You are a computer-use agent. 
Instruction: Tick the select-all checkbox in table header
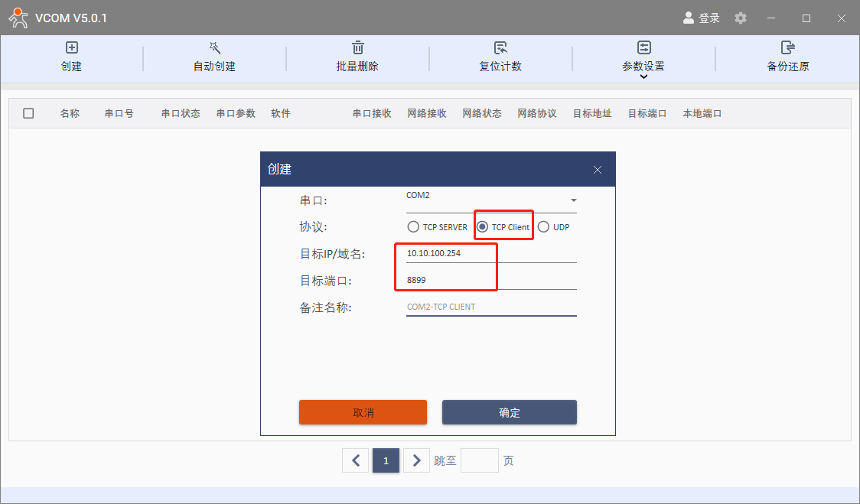pyautogui.click(x=28, y=113)
